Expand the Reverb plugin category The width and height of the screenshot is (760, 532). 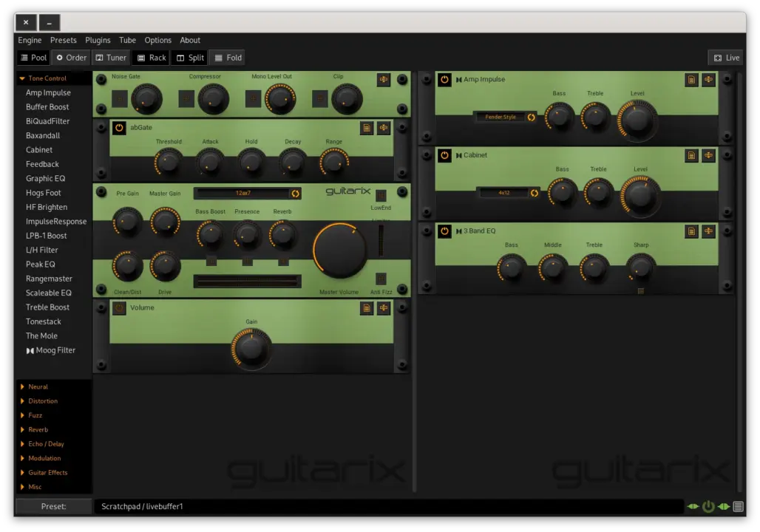[x=38, y=429]
